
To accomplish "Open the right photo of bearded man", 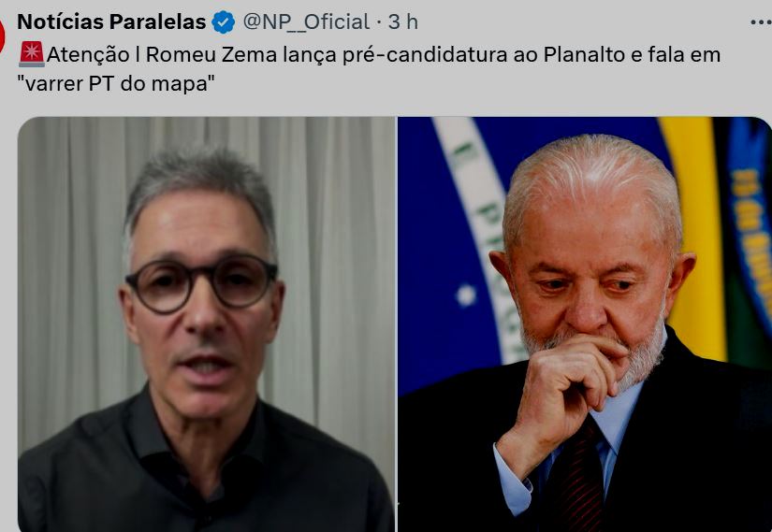I will 585,324.
